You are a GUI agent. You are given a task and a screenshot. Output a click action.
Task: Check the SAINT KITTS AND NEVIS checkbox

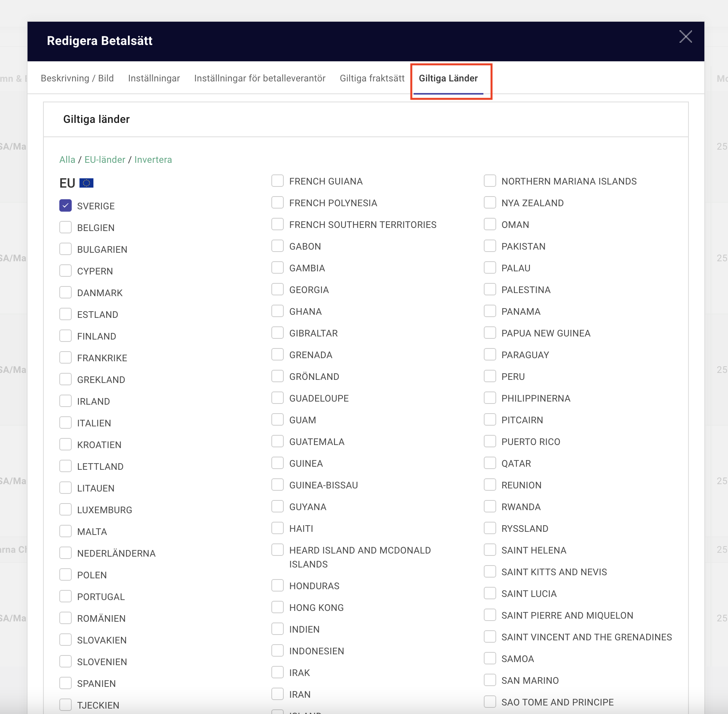490,572
